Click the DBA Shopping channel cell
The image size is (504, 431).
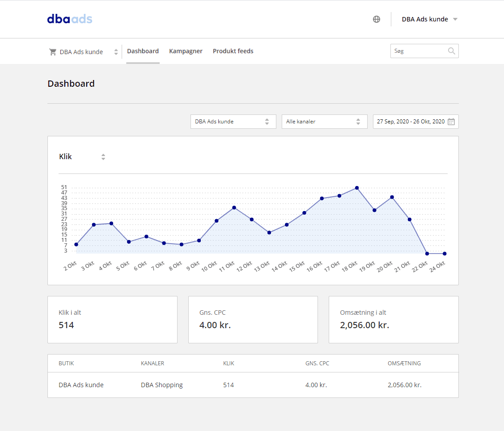(162, 385)
